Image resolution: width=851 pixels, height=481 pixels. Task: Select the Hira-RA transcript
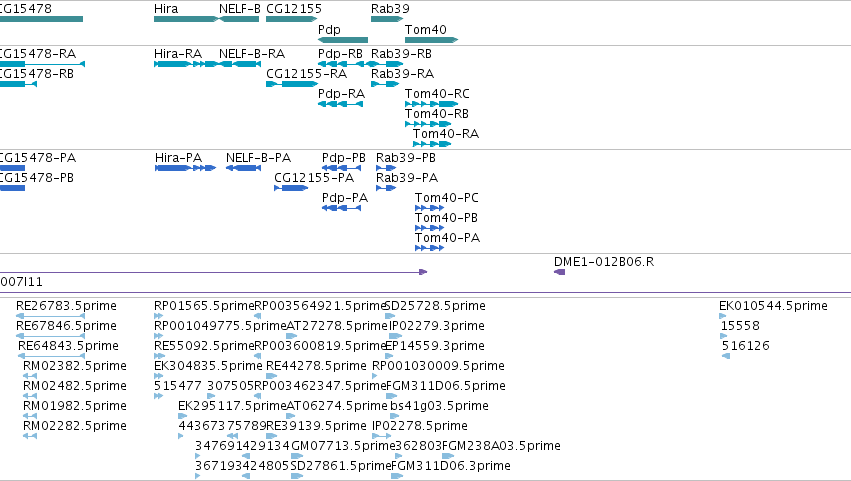(x=186, y=64)
